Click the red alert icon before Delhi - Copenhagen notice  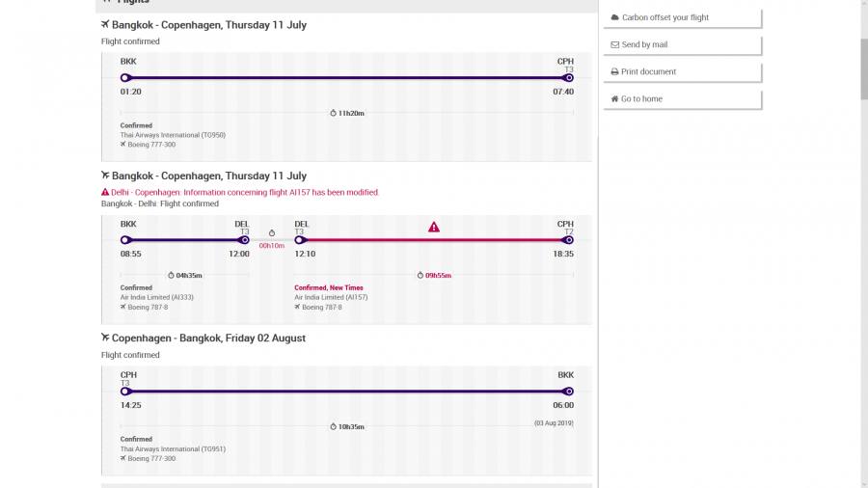tap(105, 192)
